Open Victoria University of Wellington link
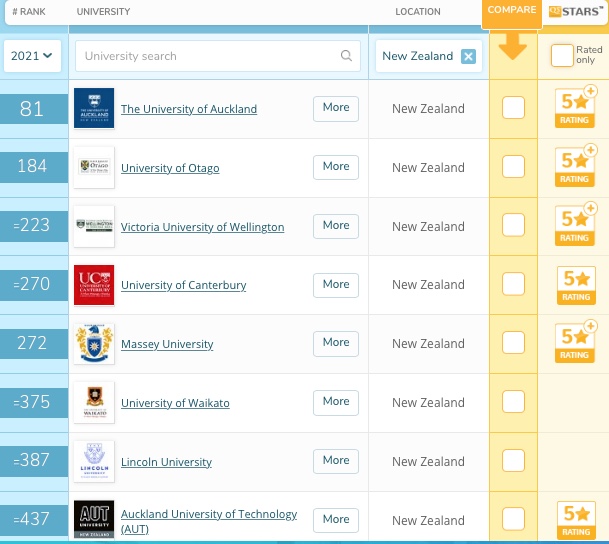Viewport: 609px width, 544px height. coord(202,227)
